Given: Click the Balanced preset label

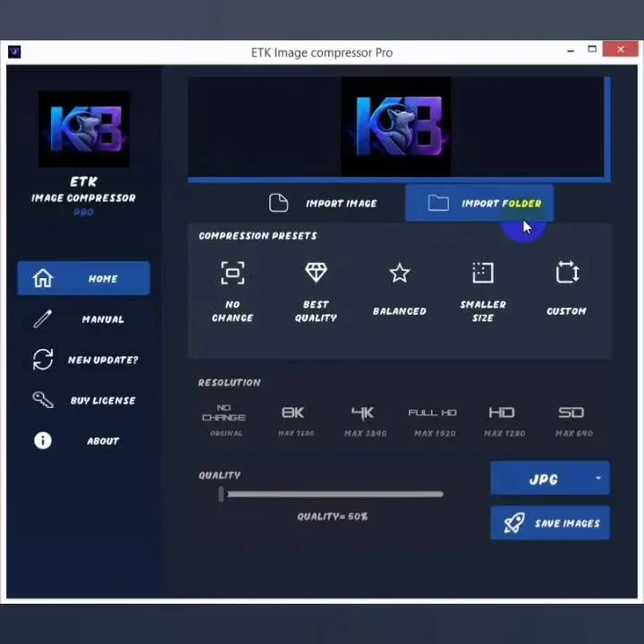Looking at the screenshot, I should [399, 311].
